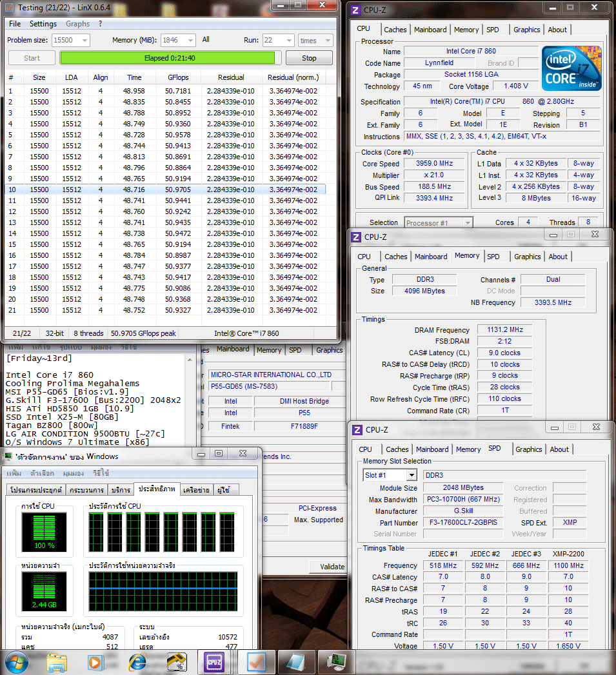Launch Windows Media Player taskbar icon
This screenshot has height=675, width=616.
click(x=95, y=663)
